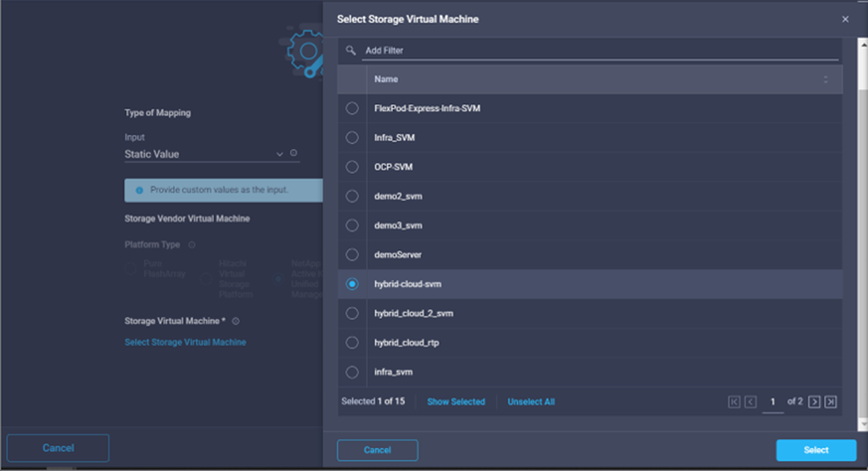
Task: Click the Unselect All link
Action: tap(531, 402)
